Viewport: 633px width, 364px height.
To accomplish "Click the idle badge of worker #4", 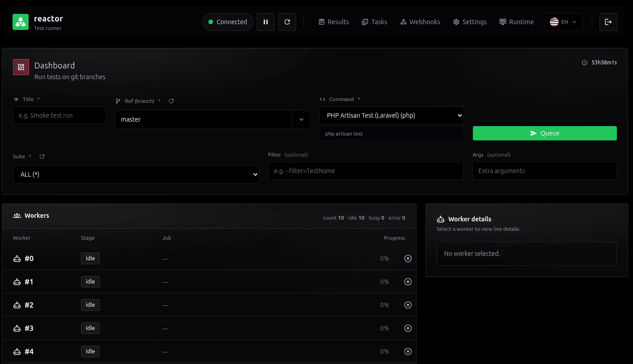I will [90, 351].
